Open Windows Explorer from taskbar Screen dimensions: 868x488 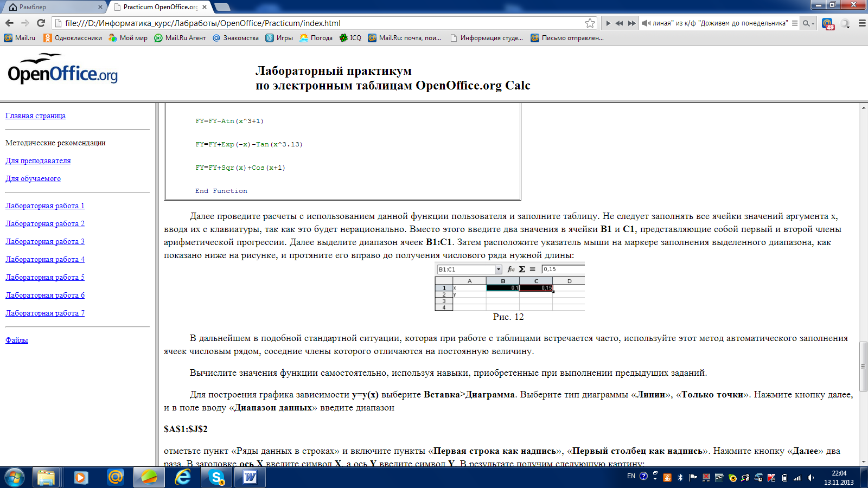[x=46, y=478]
